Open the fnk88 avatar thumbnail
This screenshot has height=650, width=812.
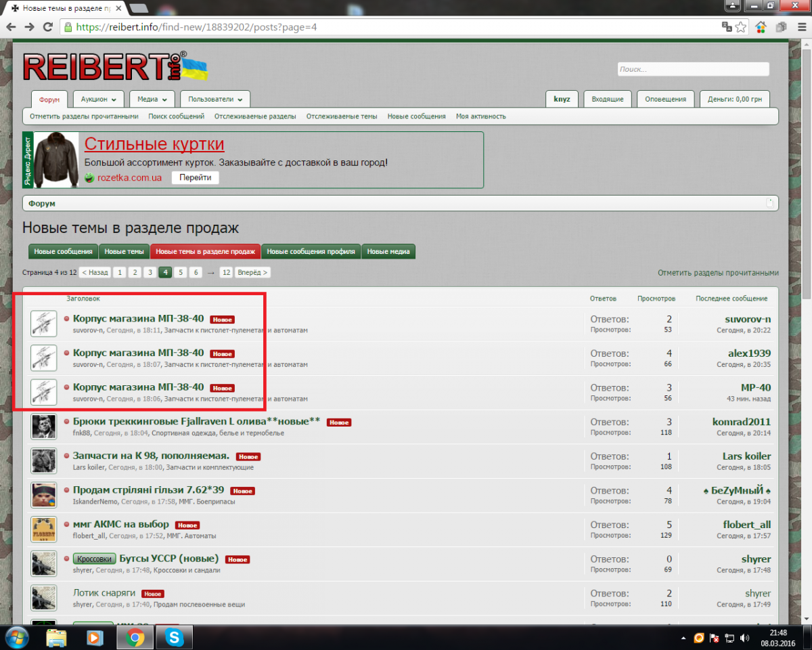click(x=43, y=427)
